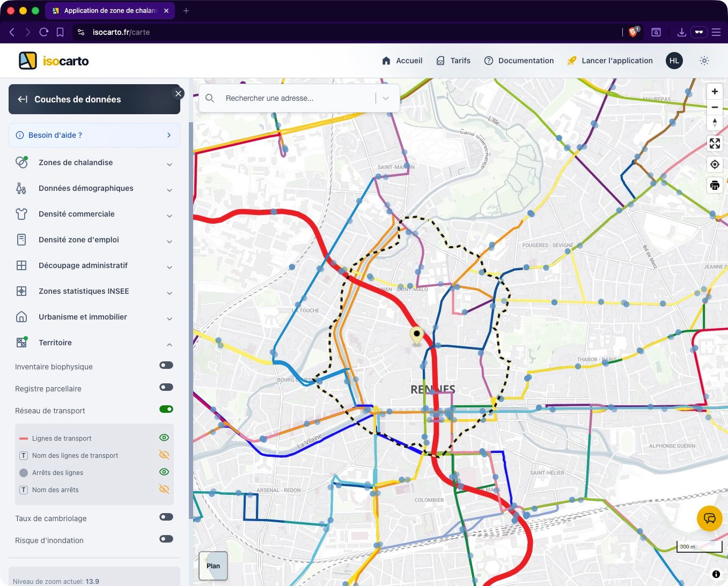The height and width of the screenshot is (586, 728).
Task: Switch light/dark theme with sun icon
Action: (x=704, y=61)
